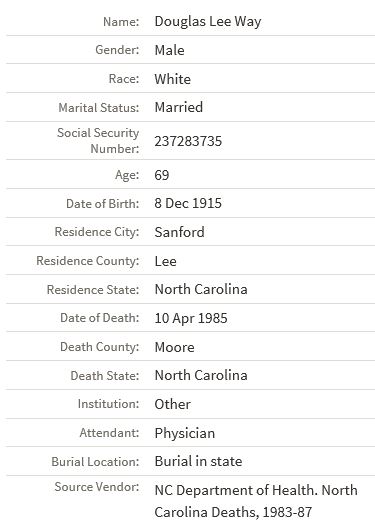375x530 pixels.
Task: Click the Residence County value Lee
Action: 165,261
